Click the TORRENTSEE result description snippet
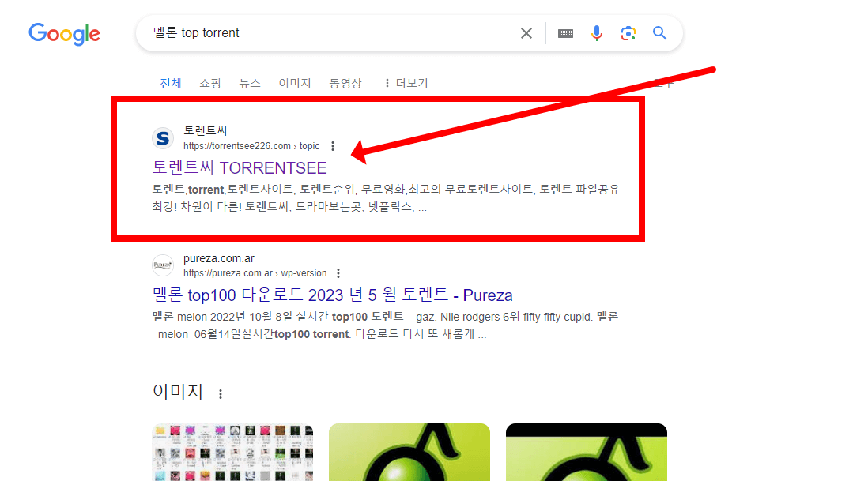Screen dimensions: 868x481 tap(386, 198)
